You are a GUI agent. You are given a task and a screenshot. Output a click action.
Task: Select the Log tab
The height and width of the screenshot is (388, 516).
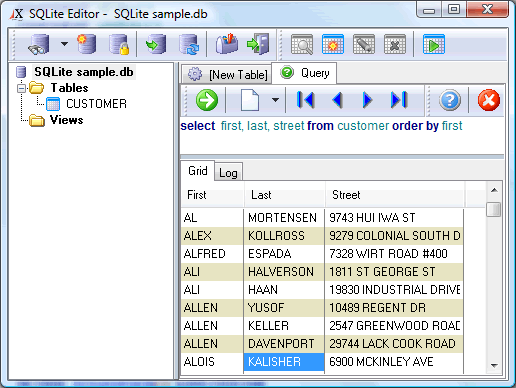[x=228, y=172]
